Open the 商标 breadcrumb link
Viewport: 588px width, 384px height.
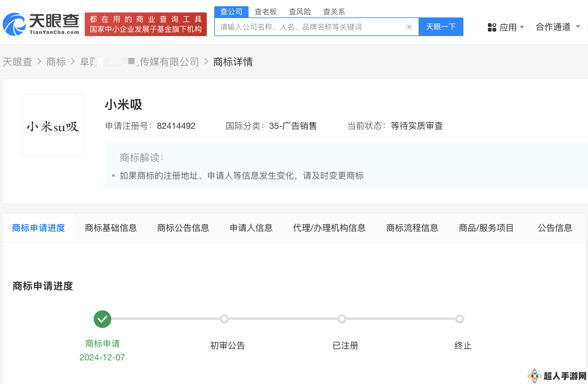(x=56, y=62)
